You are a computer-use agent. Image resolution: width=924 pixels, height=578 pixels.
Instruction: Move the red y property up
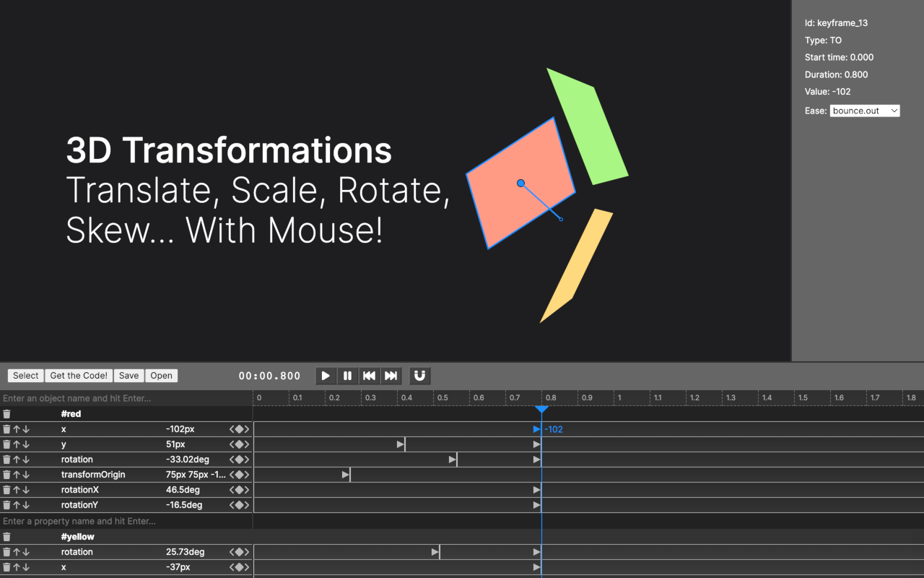click(x=17, y=444)
